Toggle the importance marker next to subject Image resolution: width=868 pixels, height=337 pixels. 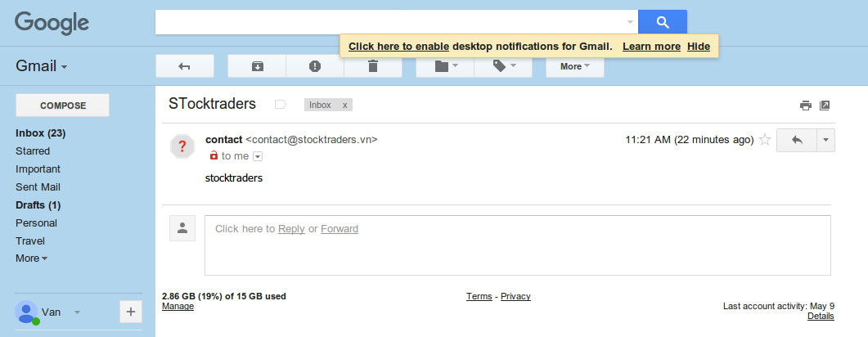coord(281,105)
